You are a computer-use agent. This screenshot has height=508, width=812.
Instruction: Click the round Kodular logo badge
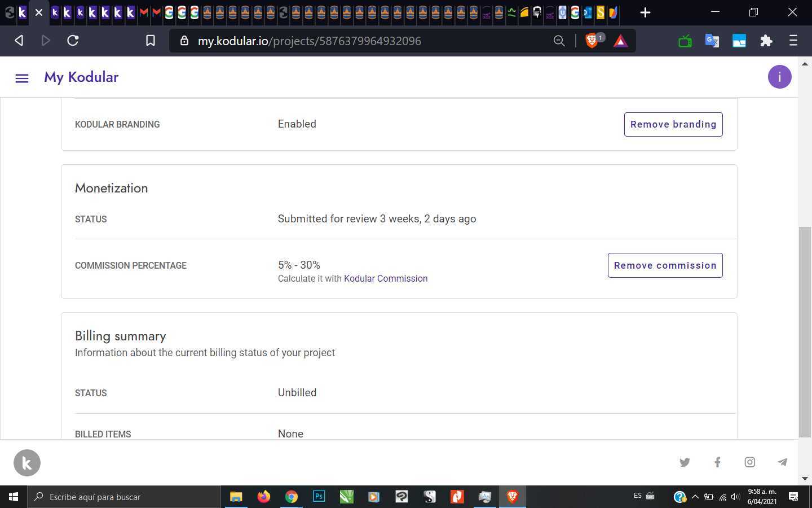(x=27, y=463)
